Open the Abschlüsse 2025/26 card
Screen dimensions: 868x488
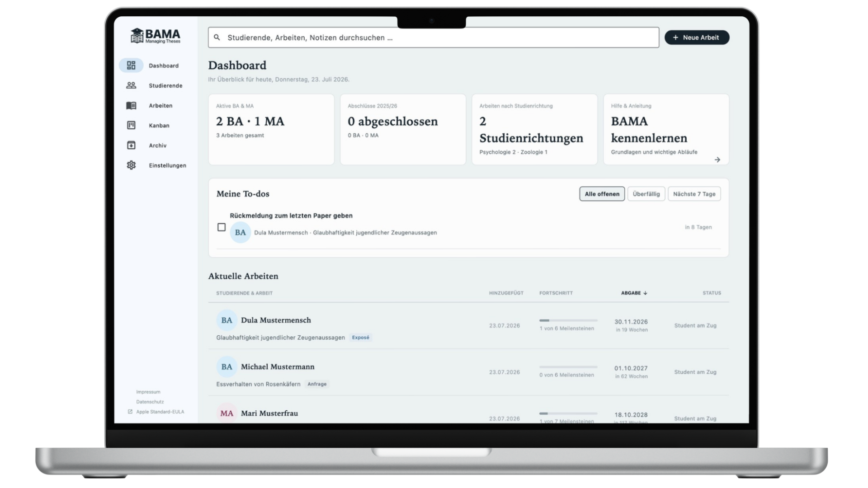click(403, 129)
